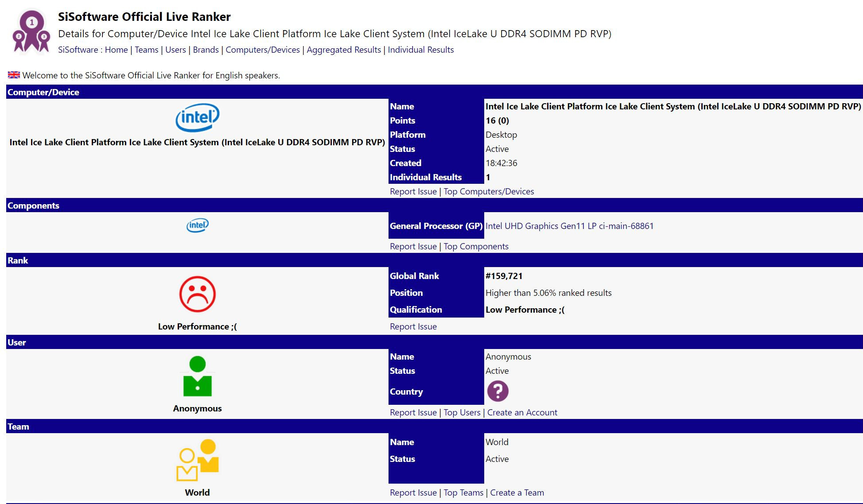Open Top Users link

[462, 412]
